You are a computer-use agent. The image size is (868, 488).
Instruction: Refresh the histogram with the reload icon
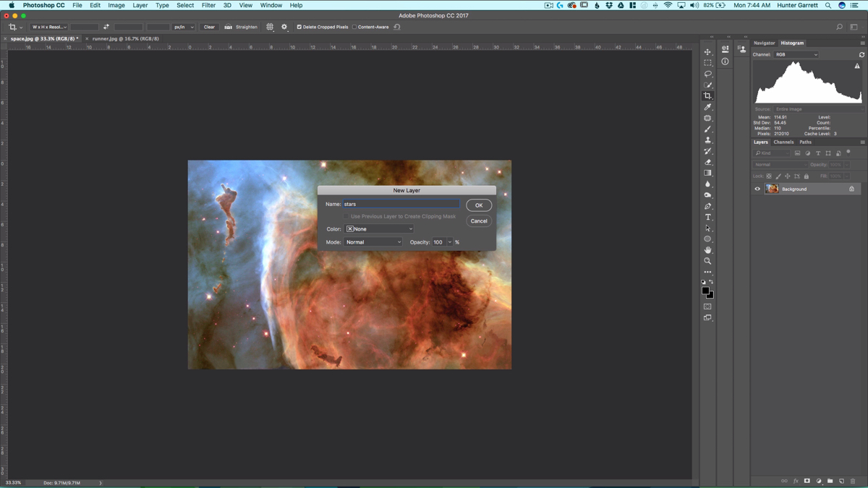861,55
